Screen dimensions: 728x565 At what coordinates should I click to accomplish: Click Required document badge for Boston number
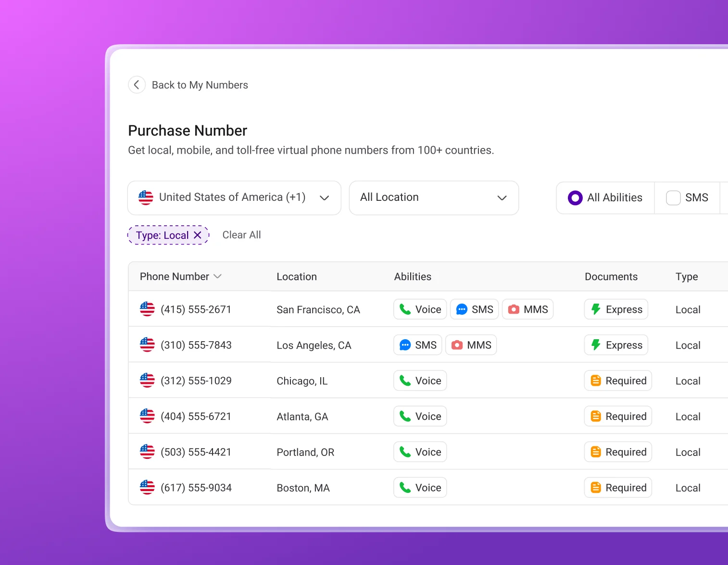[618, 488]
